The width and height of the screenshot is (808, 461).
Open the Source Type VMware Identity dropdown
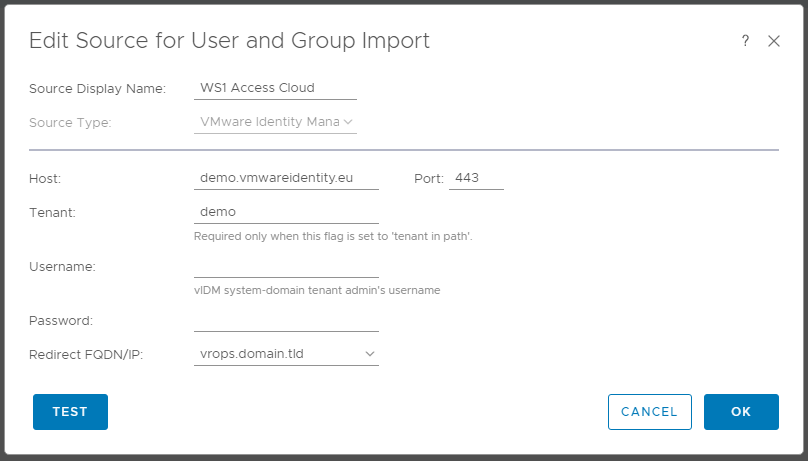275,122
